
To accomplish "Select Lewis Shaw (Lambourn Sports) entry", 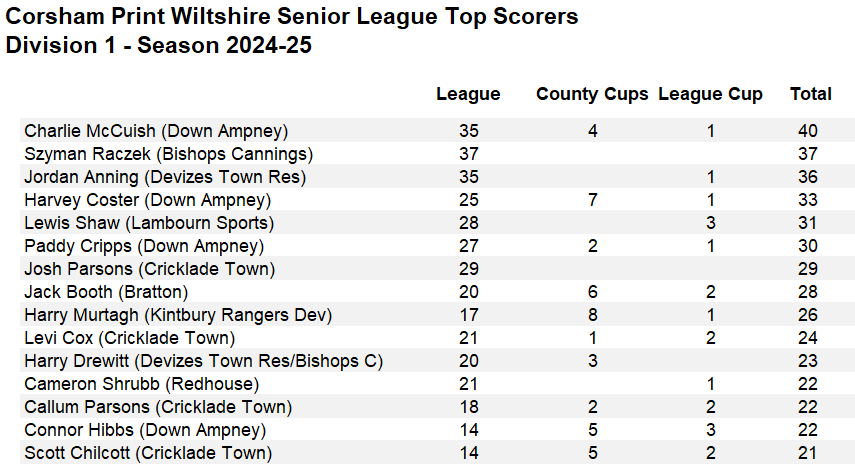I will click(149, 223).
